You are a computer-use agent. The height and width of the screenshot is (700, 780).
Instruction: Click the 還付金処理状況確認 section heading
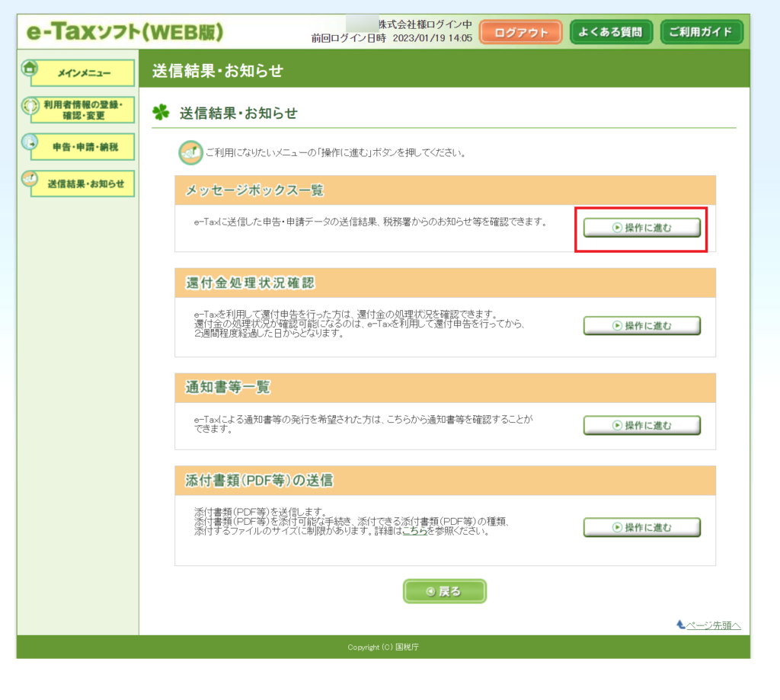pos(251,283)
